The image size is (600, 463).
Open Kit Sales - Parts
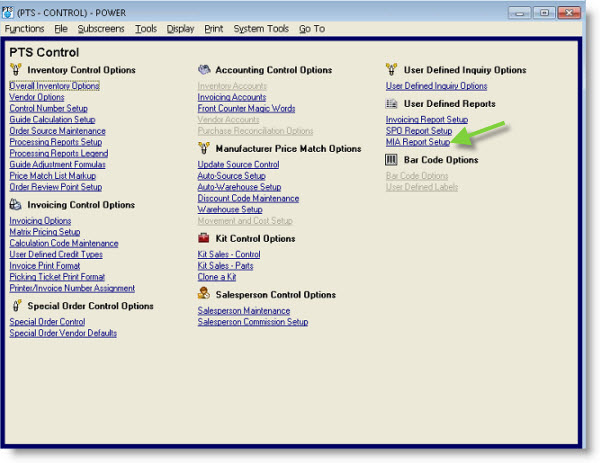point(225,266)
